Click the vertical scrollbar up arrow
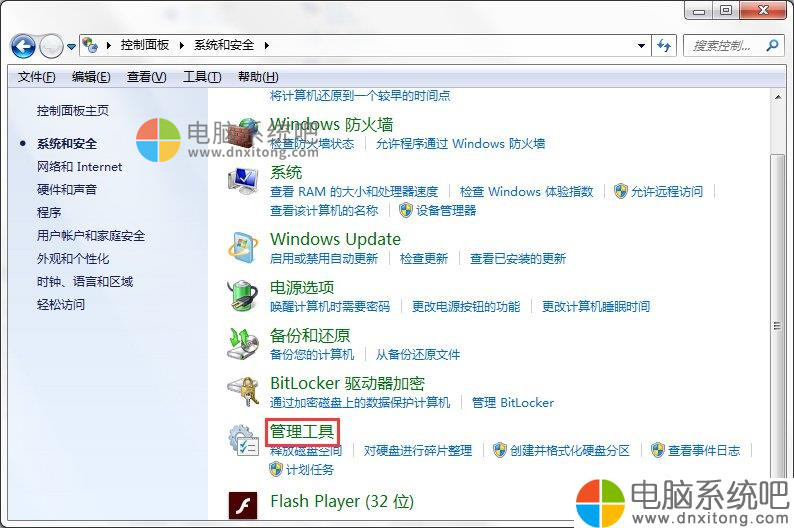The width and height of the screenshot is (794, 528). coord(777,96)
